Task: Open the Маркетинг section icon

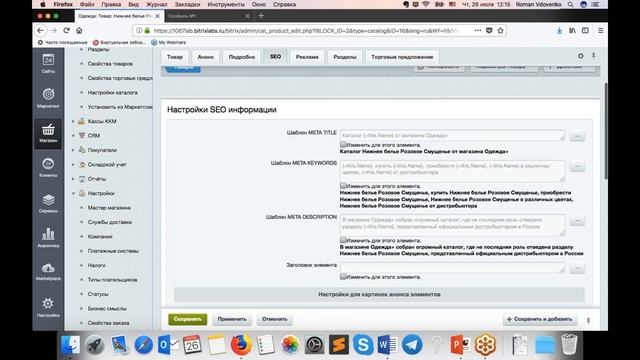Action: pyautogui.click(x=48, y=97)
